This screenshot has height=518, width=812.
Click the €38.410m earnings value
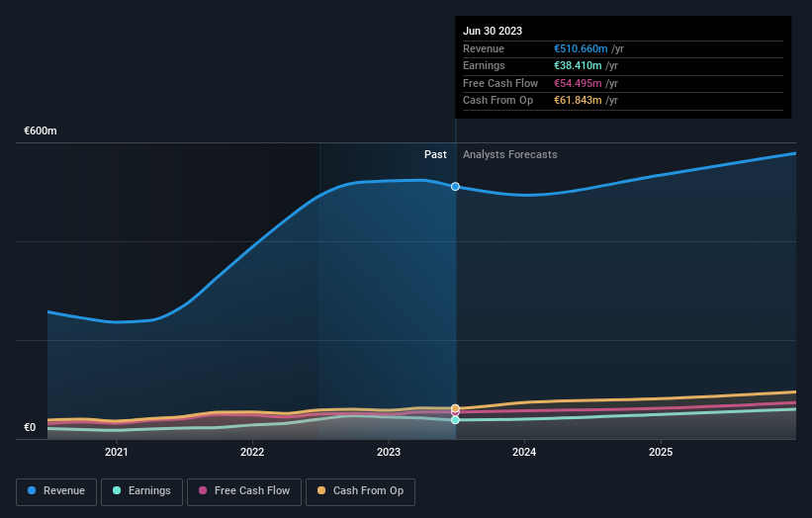[578, 65]
